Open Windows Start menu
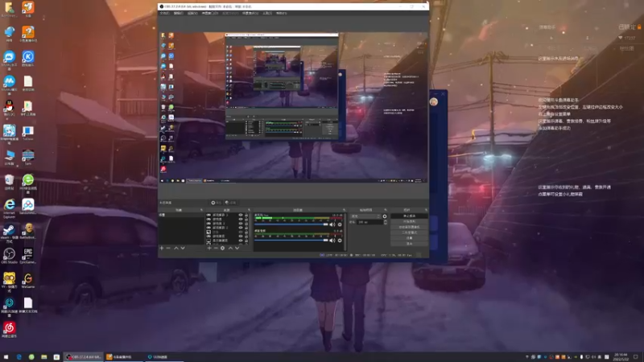The width and height of the screenshot is (644, 362). [6, 357]
